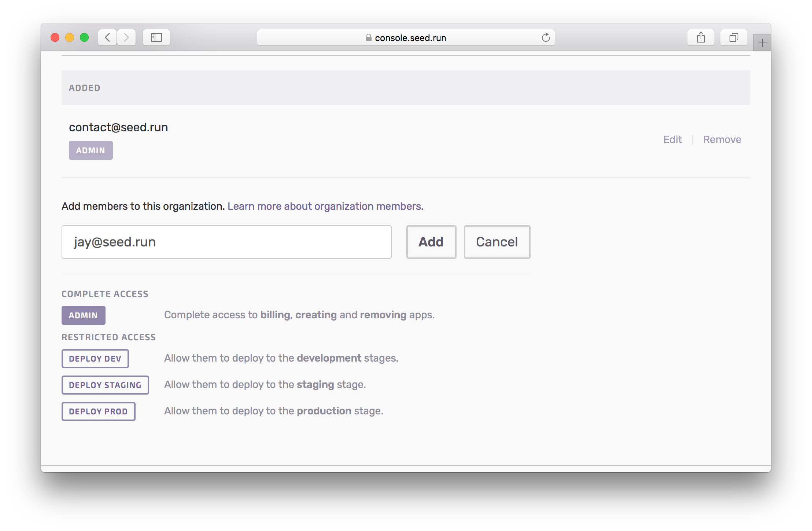Reload the page with the refresh icon
The image size is (812, 531).
coord(546,37)
